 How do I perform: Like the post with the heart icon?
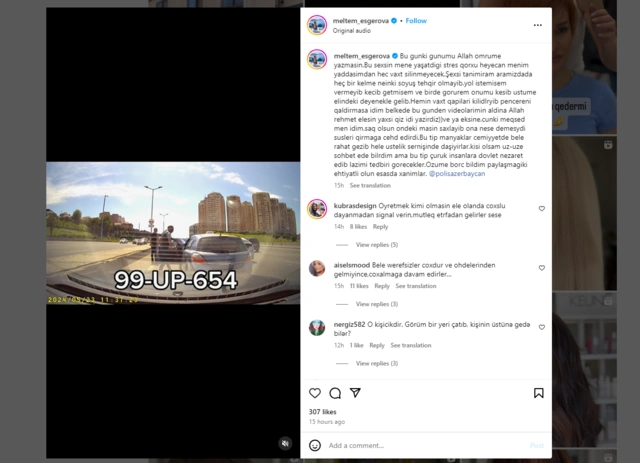(315, 393)
